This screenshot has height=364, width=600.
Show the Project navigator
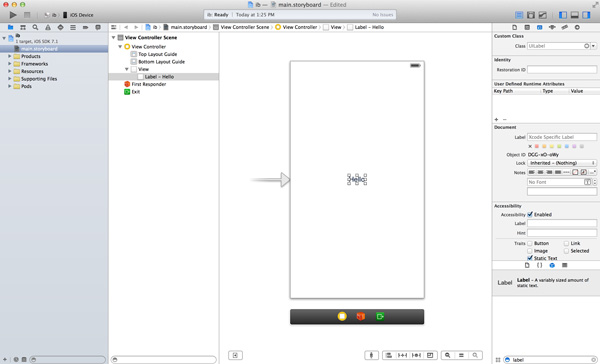[10, 27]
